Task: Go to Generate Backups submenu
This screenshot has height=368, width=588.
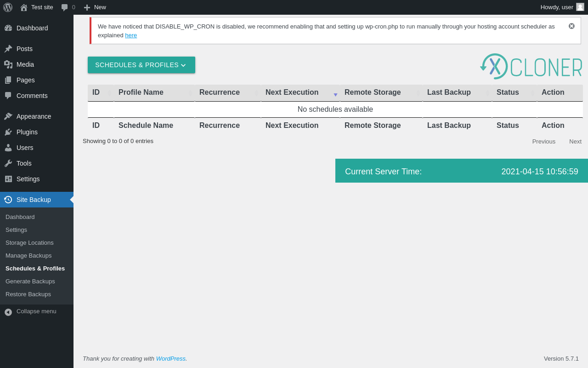Action: [x=30, y=281]
